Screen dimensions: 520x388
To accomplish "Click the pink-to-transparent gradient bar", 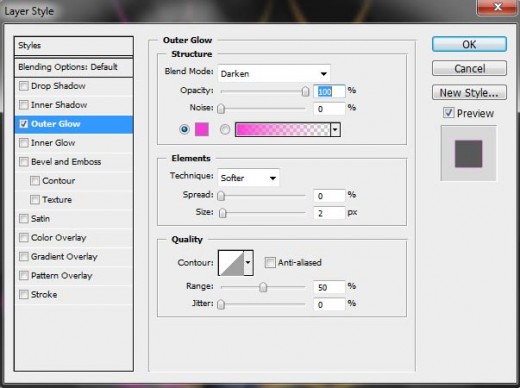I will pos(283,129).
